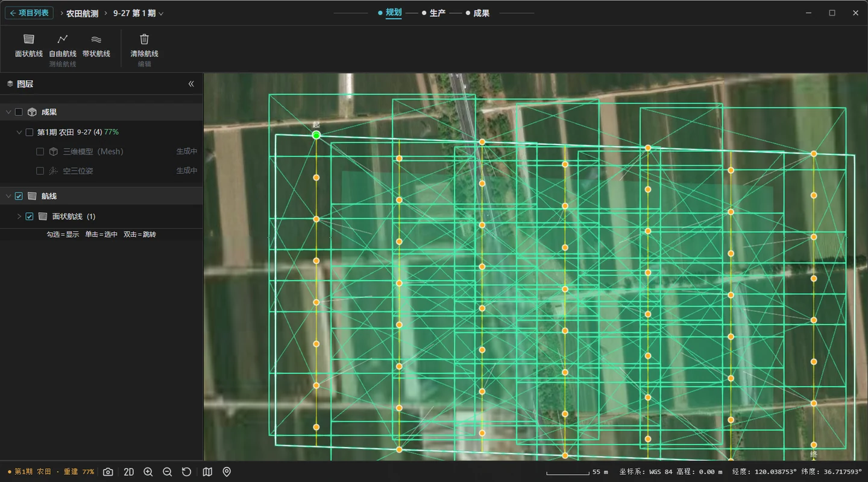Click the 第1期 农田 重建 77% status

51,472
